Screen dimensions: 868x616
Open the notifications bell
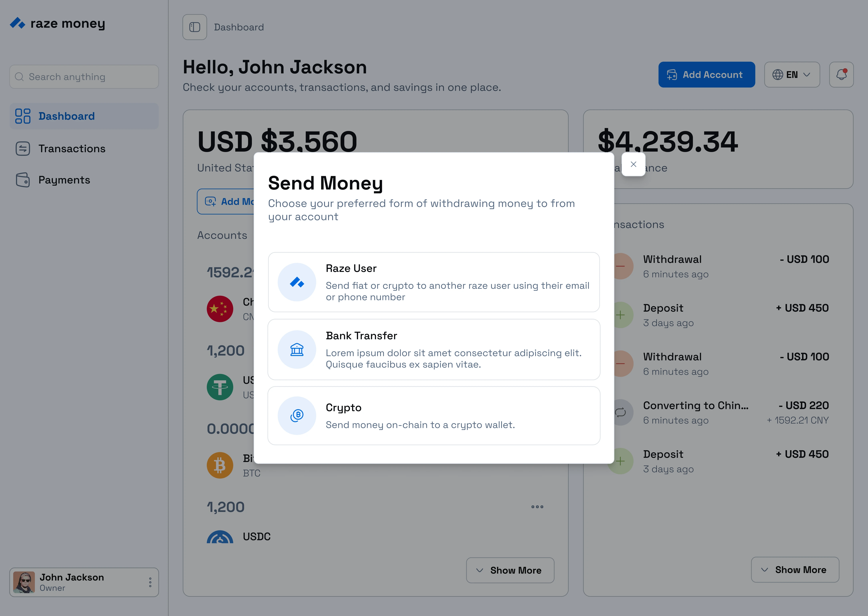click(x=841, y=75)
